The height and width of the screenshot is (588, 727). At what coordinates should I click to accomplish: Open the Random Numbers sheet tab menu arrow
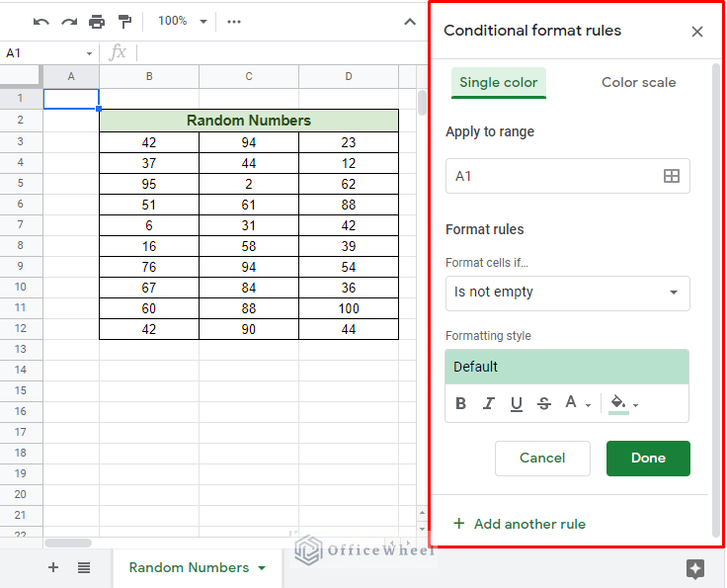[x=262, y=568]
